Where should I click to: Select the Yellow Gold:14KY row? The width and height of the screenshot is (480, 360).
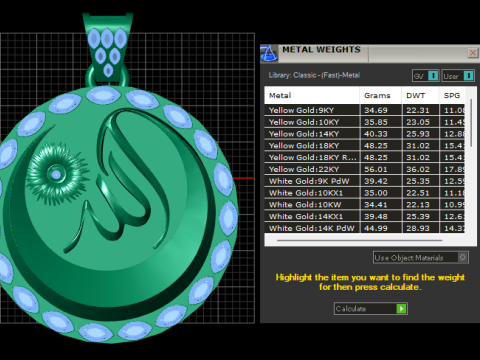(x=365, y=134)
